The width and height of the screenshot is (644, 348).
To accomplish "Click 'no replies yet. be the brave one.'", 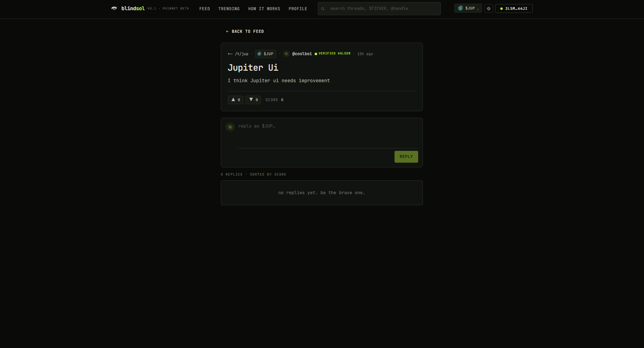I will tap(321, 193).
